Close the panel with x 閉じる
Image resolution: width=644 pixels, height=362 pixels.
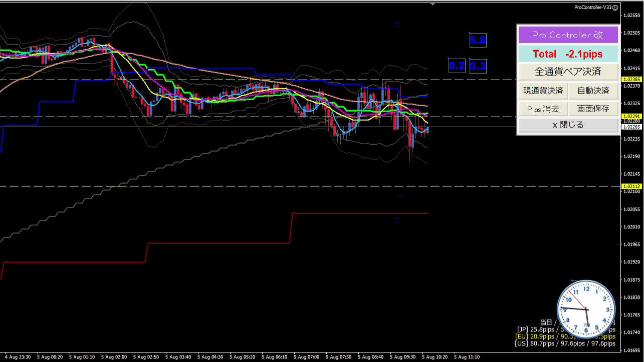point(568,125)
